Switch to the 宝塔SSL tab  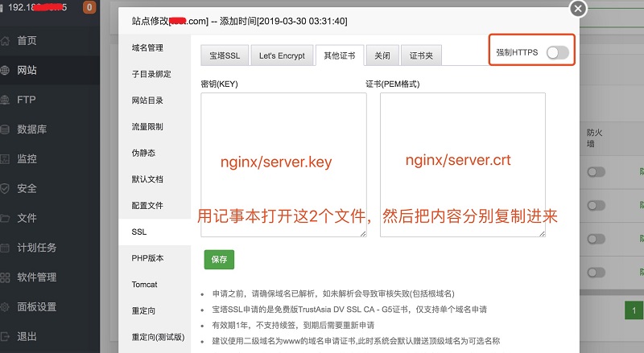pos(225,55)
